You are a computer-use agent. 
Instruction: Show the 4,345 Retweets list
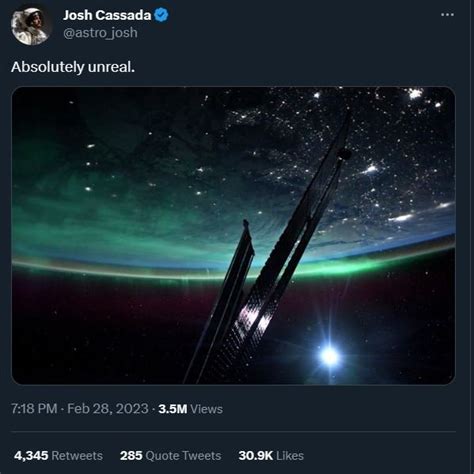(x=59, y=455)
